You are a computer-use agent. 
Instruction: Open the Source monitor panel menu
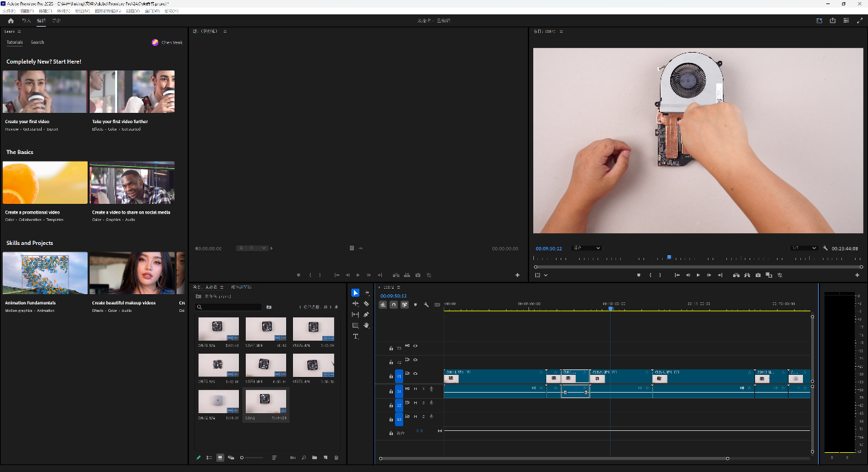point(225,31)
